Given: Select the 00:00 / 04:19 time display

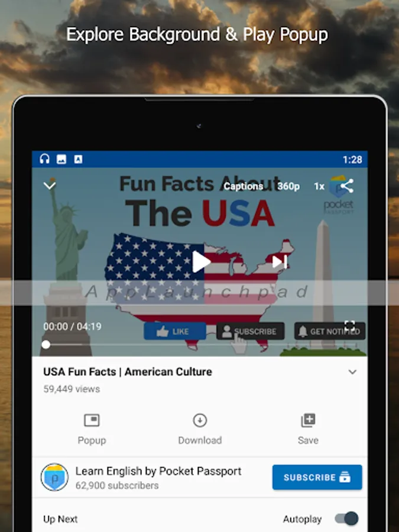Looking at the screenshot, I should pyautogui.click(x=72, y=326).
